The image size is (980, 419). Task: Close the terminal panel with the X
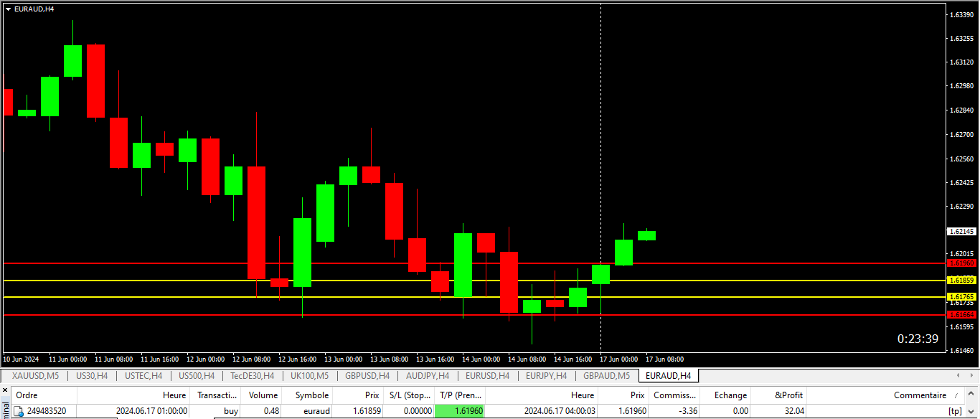(x=5, y=391)
